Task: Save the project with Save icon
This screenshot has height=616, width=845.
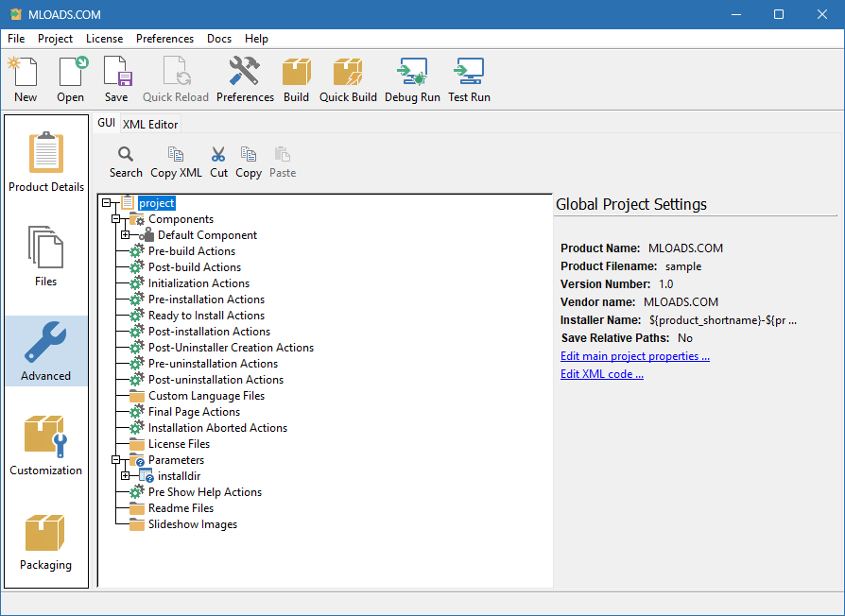Action: click(117, 72)
